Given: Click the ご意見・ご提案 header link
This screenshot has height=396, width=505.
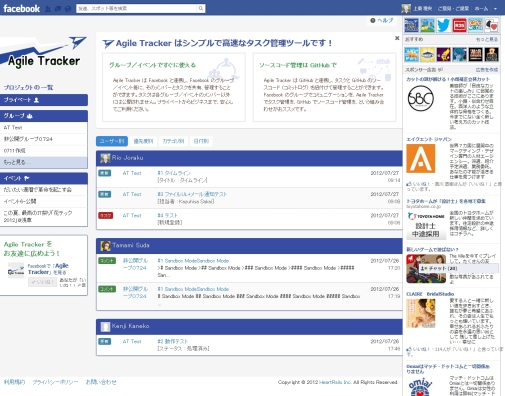Looking at the screenshot, I should 453,9.
